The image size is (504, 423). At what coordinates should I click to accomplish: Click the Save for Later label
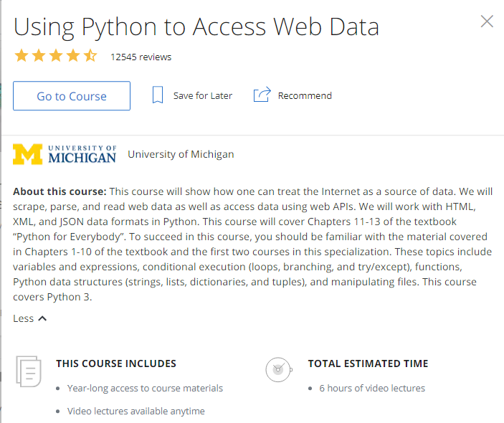tap(202, 96)
